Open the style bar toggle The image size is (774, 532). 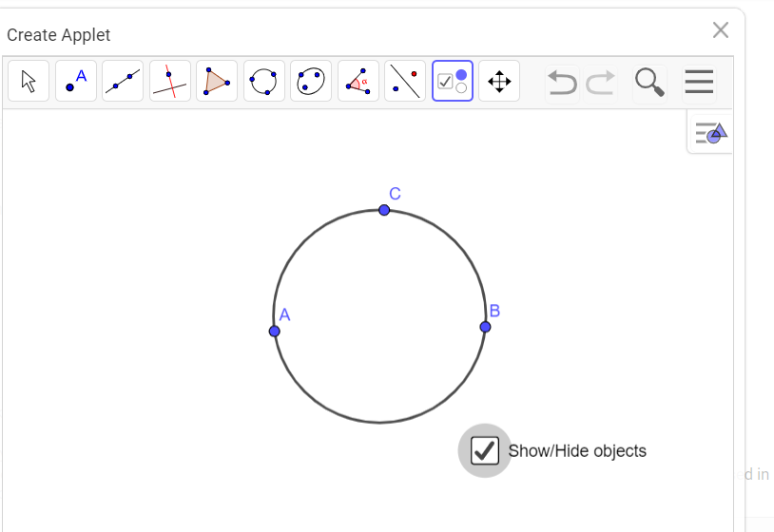710,133
